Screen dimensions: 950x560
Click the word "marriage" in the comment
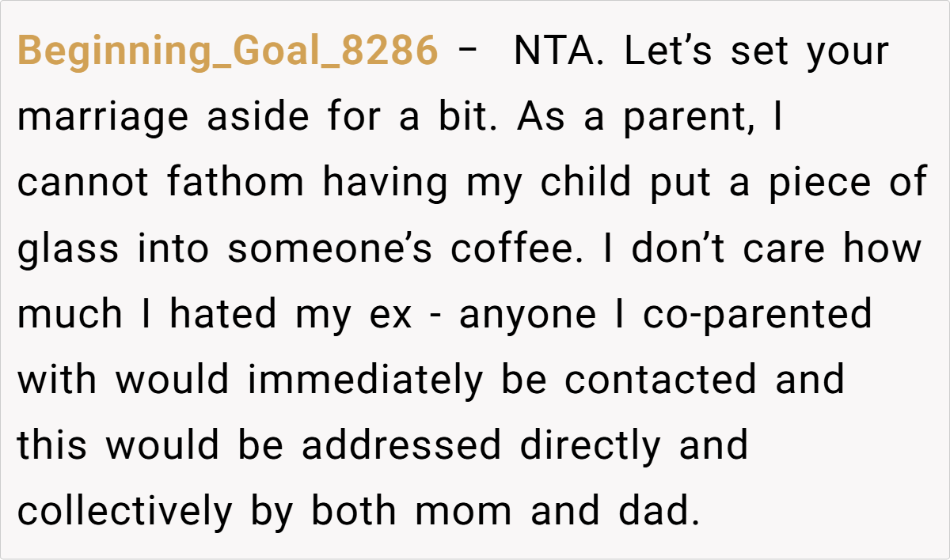[103, 118]
